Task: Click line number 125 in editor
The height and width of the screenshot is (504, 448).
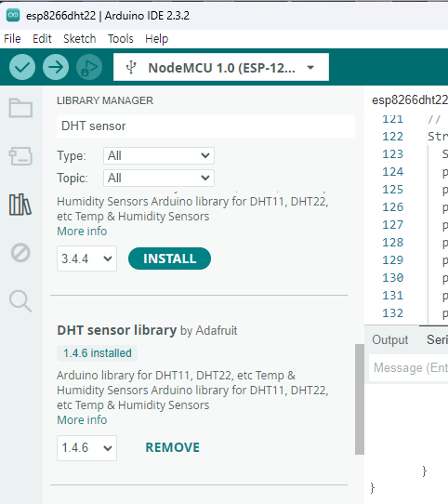Action: [x=393, y=190]
